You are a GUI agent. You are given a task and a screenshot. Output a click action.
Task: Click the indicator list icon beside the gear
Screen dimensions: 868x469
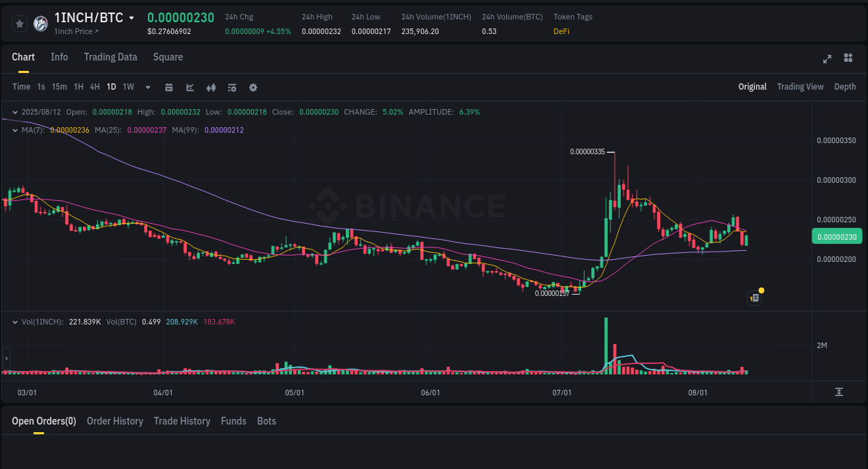click(231, 88)
